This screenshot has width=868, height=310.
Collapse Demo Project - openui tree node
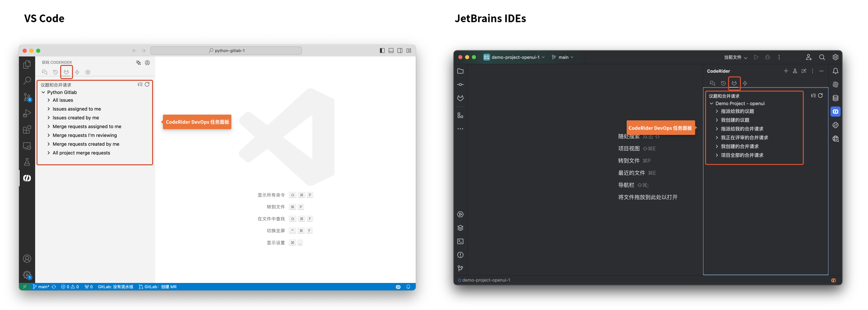pyautogui.click(x=712, y=103)
